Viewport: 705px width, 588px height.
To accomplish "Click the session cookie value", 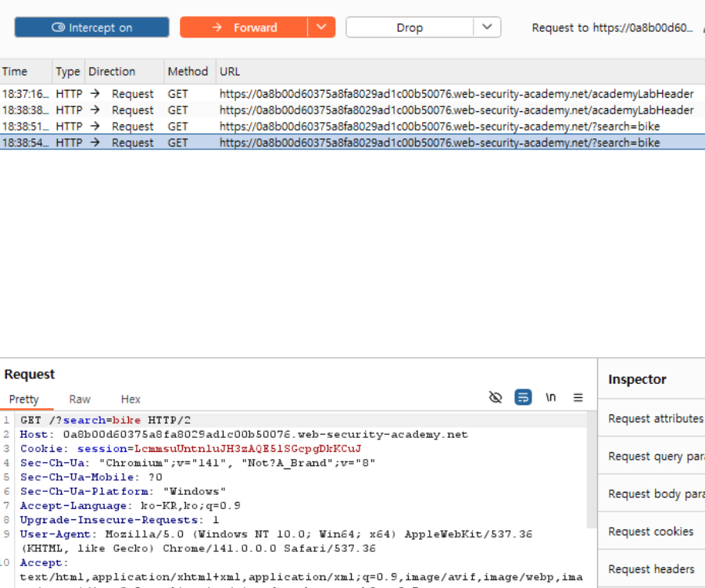I will [248, 449].
